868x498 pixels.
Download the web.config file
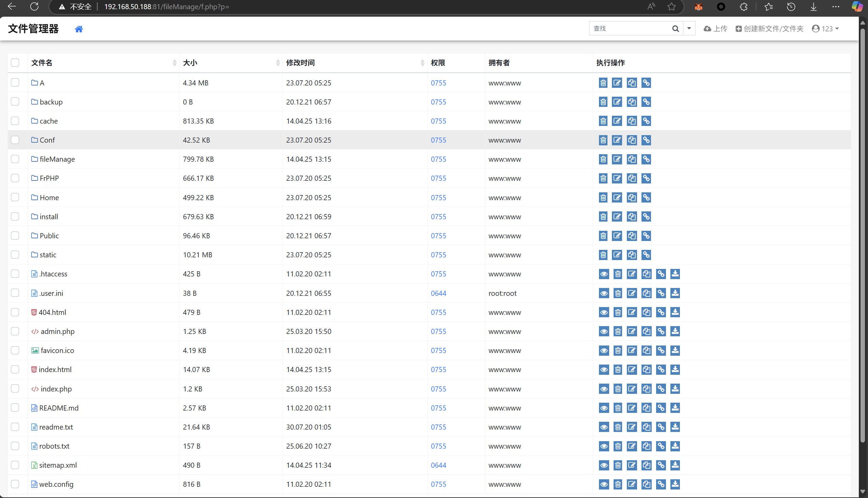pyautogui.click(x=675, y=484)
